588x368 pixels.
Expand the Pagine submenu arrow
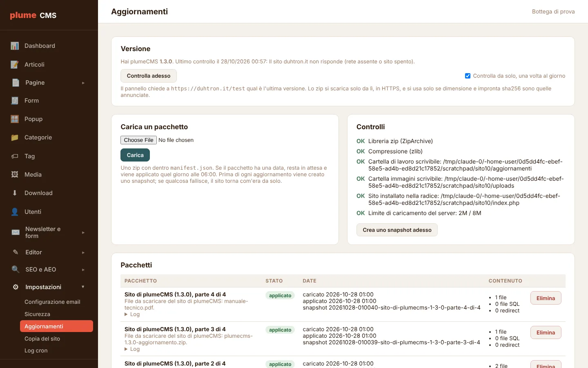[83, 83]
